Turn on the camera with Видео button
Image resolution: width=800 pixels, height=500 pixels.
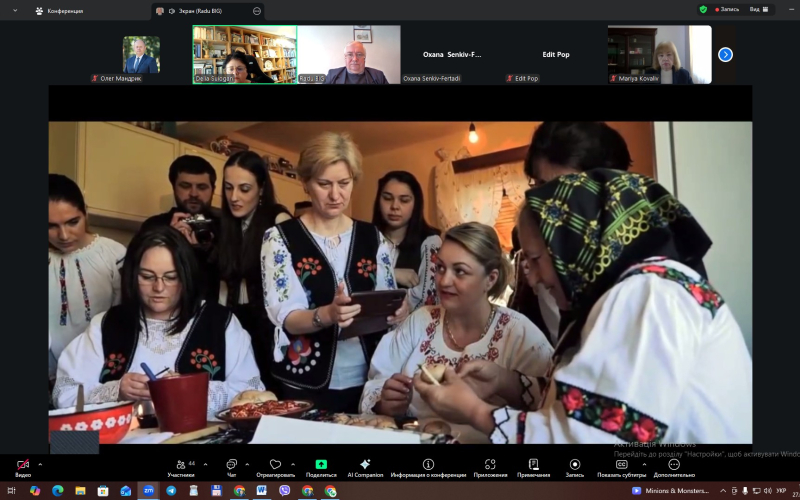22,467
